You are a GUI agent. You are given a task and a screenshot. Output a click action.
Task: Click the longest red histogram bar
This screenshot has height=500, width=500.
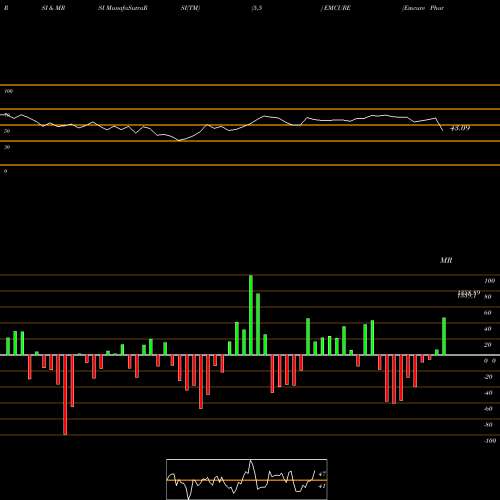coord(65,395)
